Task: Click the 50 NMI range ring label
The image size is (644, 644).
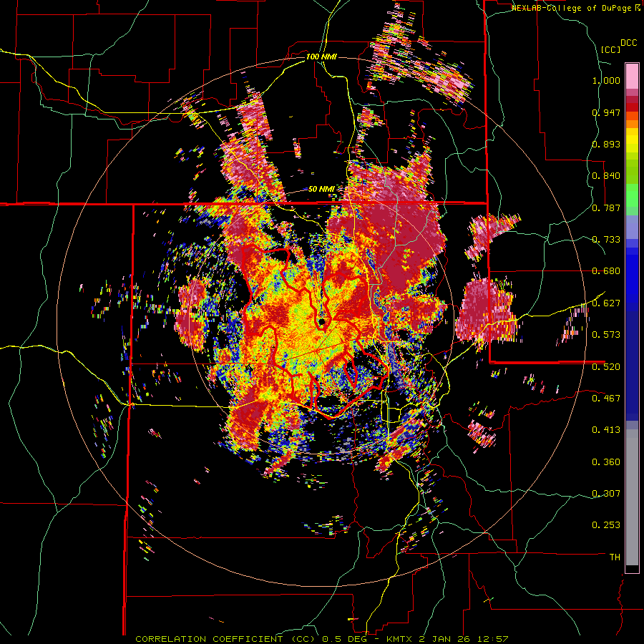Action: click(321, 190)
